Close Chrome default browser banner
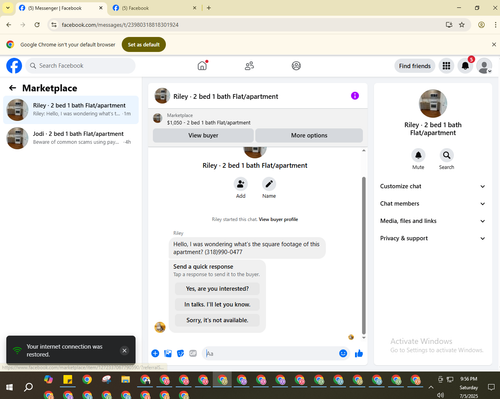Viewport: 500px width, 399px height. 494,44
